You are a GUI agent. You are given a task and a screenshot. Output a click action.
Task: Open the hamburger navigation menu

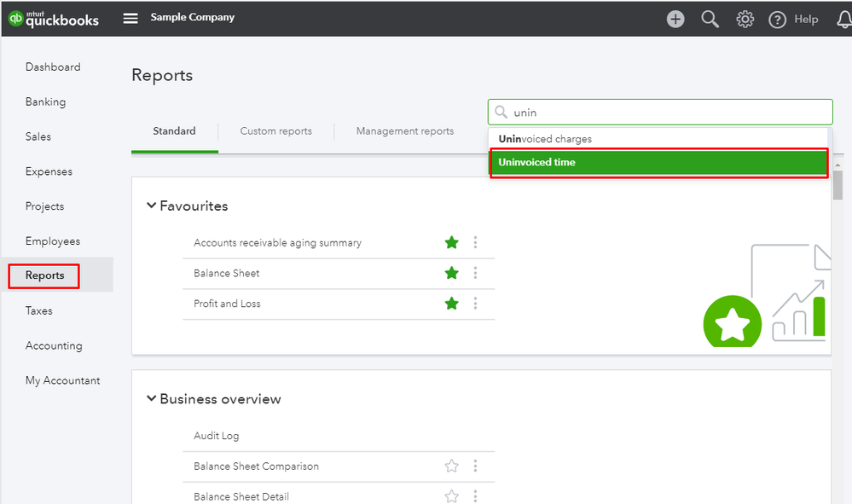(130, 18)
